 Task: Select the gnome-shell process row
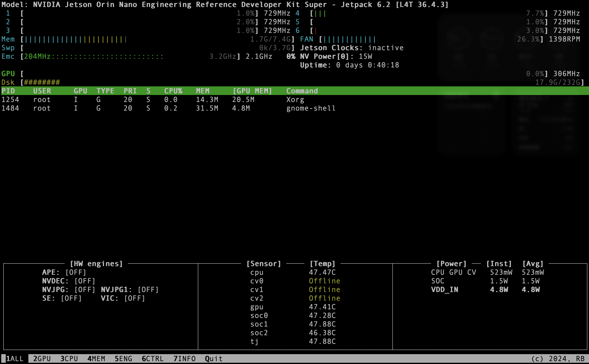pos(294,108)
